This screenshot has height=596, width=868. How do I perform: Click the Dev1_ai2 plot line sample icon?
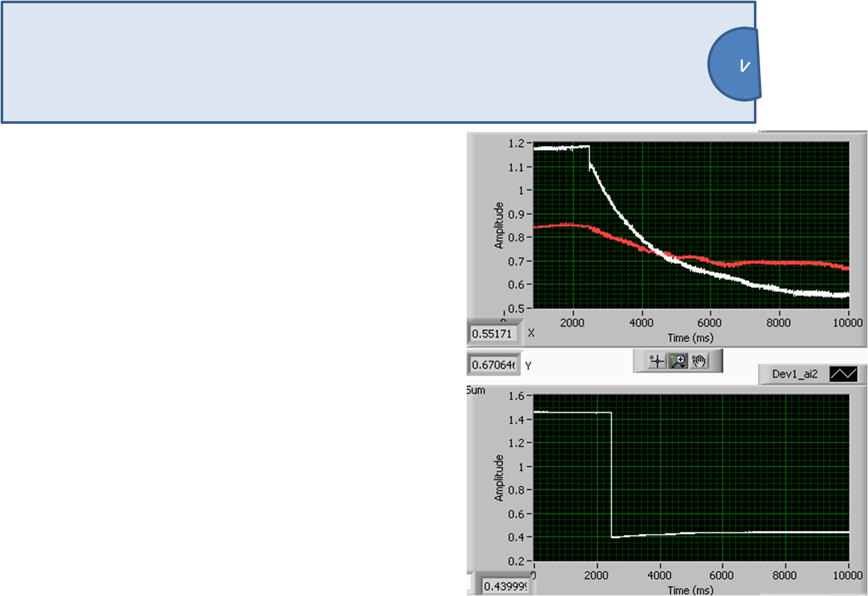click(x=843, y=374)
